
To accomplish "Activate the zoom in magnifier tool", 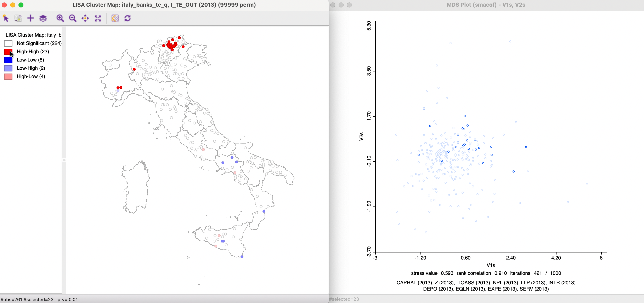I will (60, 18).
